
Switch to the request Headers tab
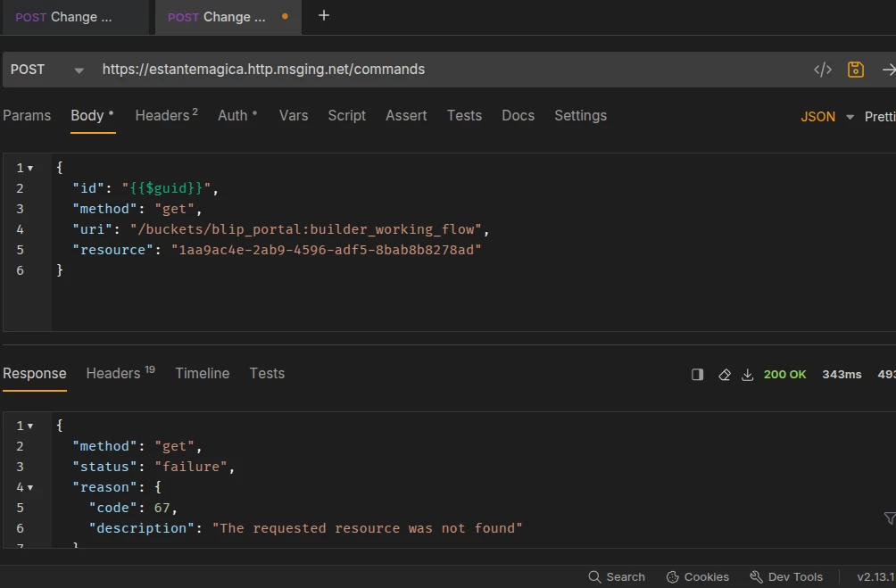tap(166, 116)
